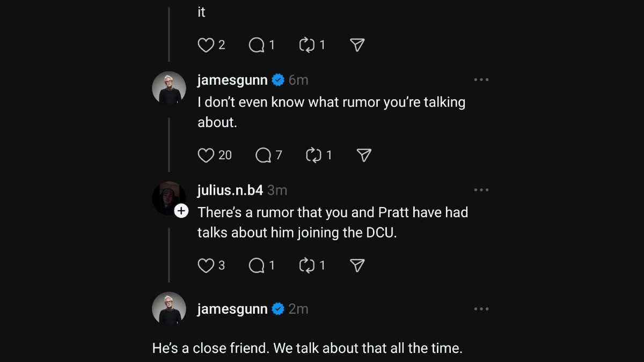Follow julius.n.b4 via plus badge

pyautogui.click(x=182, y=211)
